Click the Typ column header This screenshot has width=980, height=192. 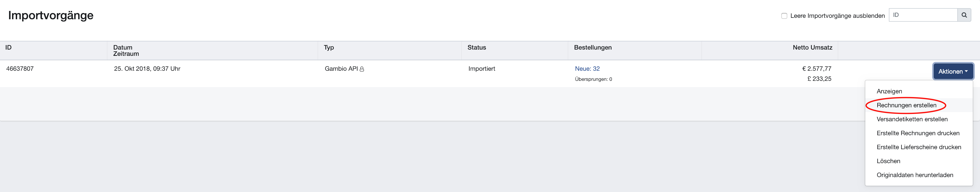point(329,47)
